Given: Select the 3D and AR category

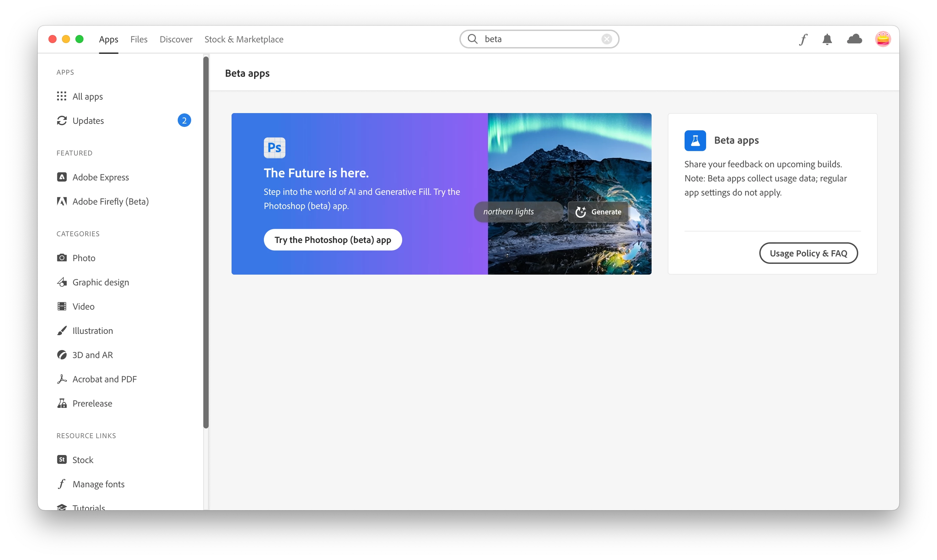Looking at the screenshot, I should click(x=93, y=355).
